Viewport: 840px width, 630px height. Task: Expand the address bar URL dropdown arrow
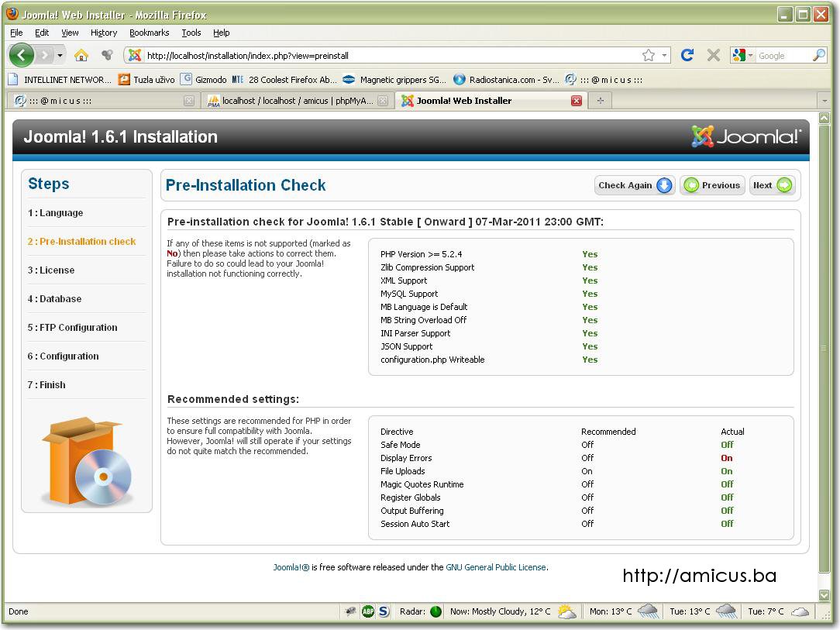[664, 55]
